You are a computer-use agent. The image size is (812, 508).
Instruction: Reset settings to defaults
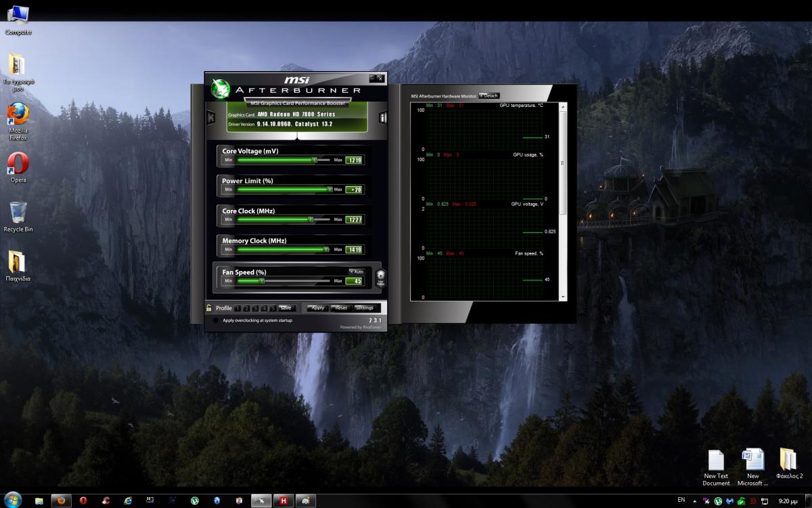tap(341, 308)
